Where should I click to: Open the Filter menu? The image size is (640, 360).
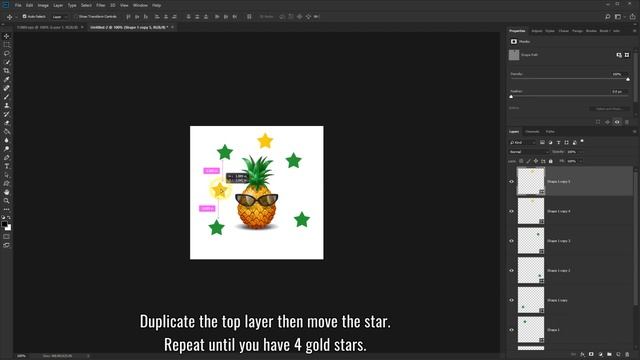(x=101, y=5)
